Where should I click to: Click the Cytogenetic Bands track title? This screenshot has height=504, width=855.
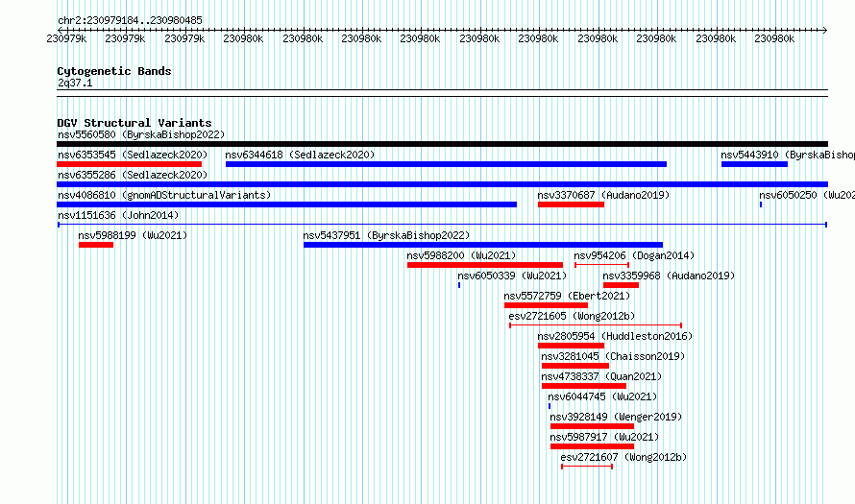[x=114, y=71]
